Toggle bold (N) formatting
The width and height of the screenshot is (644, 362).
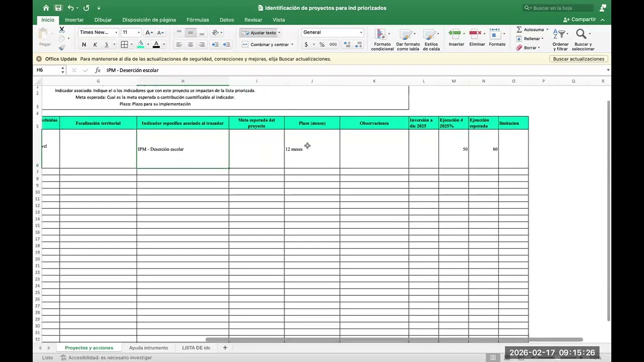(84, 45)
